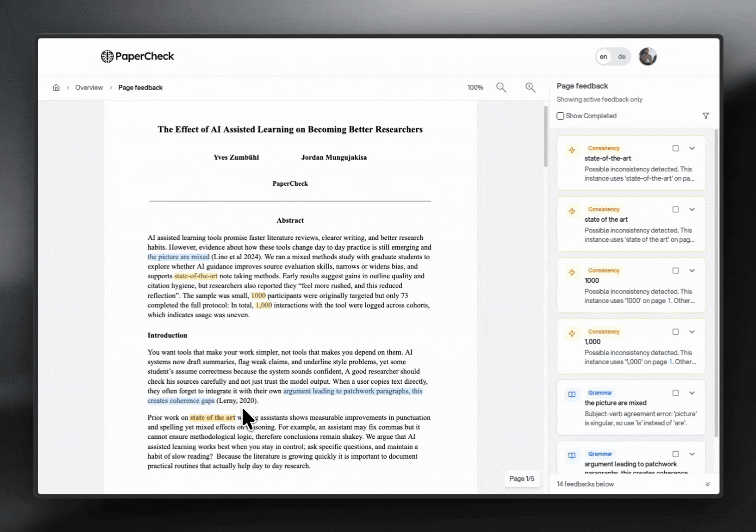Viewport: 756px width, 532px height.
Task: Click the 'Page feedback' panel heading
Action: click(x=583, y=86)
